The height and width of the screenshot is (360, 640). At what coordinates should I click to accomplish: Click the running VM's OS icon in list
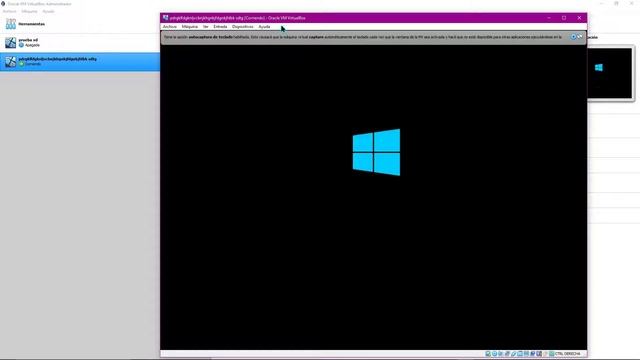[11, 62]
